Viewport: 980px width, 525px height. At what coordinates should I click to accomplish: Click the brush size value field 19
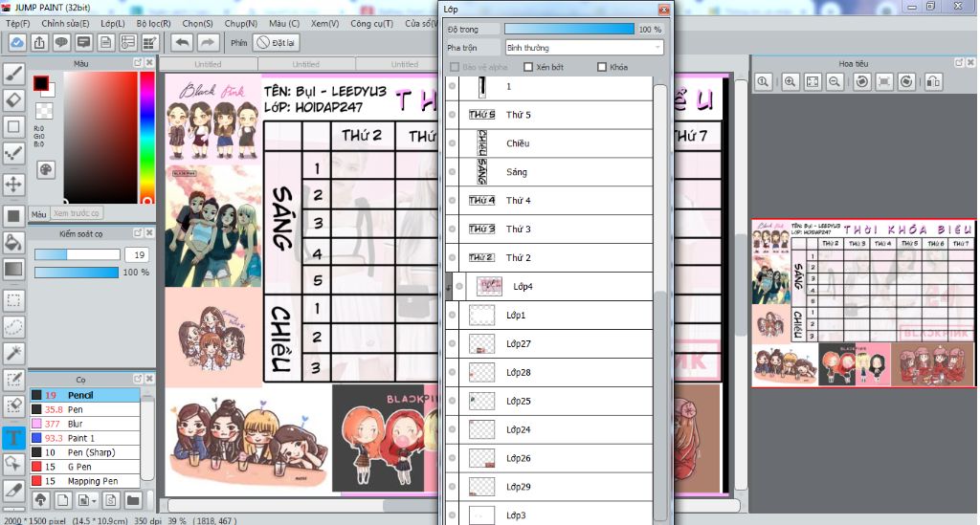pyautogui.click(x=139, y=254)
